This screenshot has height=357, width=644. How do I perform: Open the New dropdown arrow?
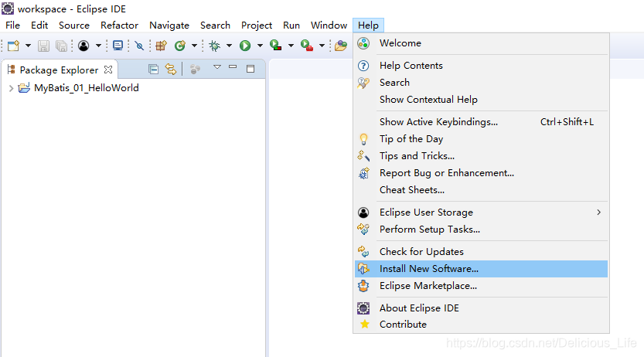click(28, 46)
